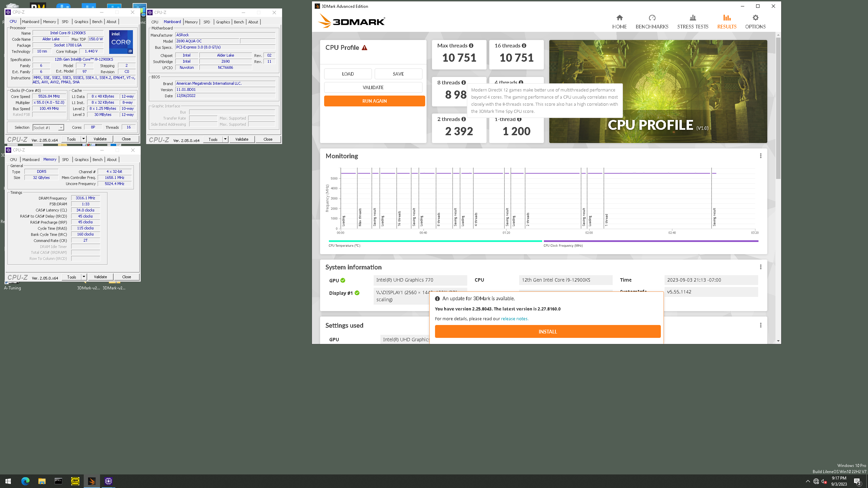This screenshot has height=488, width=868.
Task: Launch Microsoft Edge from the taskbar
Action: click(x=25, y=481)
